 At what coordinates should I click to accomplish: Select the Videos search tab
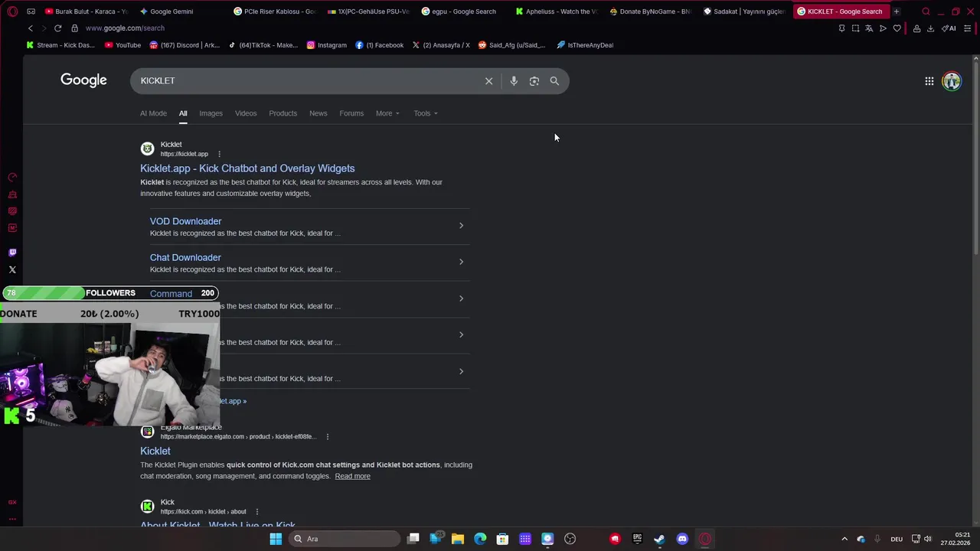[246, 113]
